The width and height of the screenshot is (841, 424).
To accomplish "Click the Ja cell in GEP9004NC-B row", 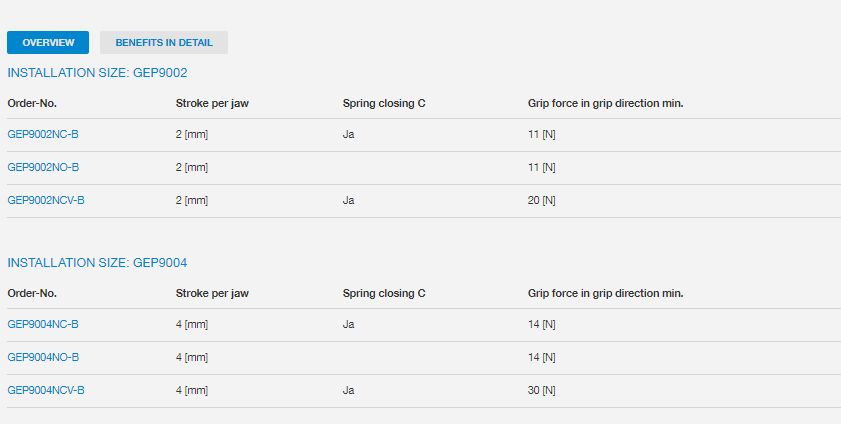I will (x=349, y=324).
